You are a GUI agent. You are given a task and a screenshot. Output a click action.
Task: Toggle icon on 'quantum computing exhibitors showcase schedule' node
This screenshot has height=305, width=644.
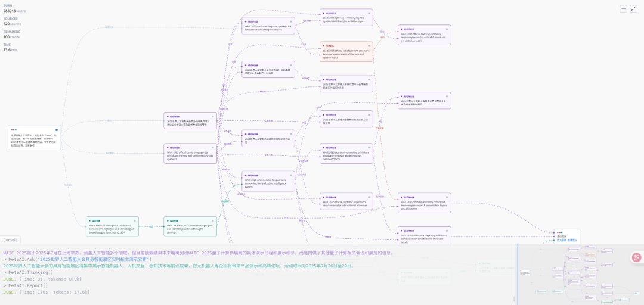[369, 147]
